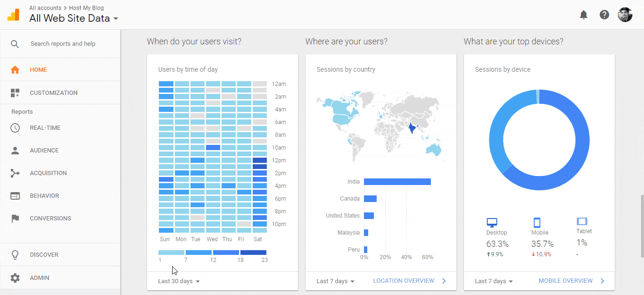Open Last 7 days dropdown under Sessions by device

click(494, 281)
